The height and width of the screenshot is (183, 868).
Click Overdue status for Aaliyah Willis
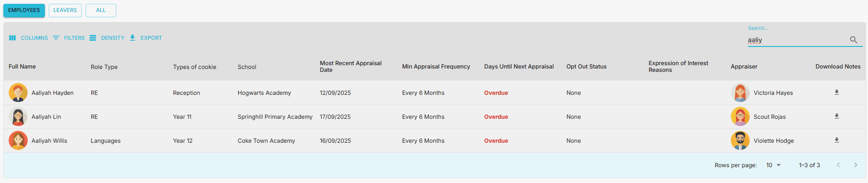click(x=496, y=141)
